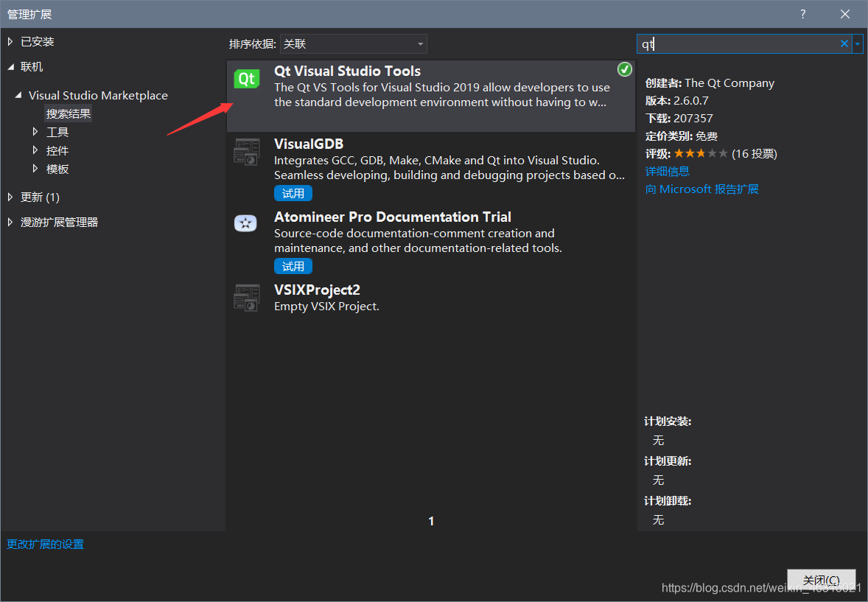Click the 版本: 2.6.0.7 text
Screen dimensions: 868x602
pyautogui.click(x=677, y=101)
